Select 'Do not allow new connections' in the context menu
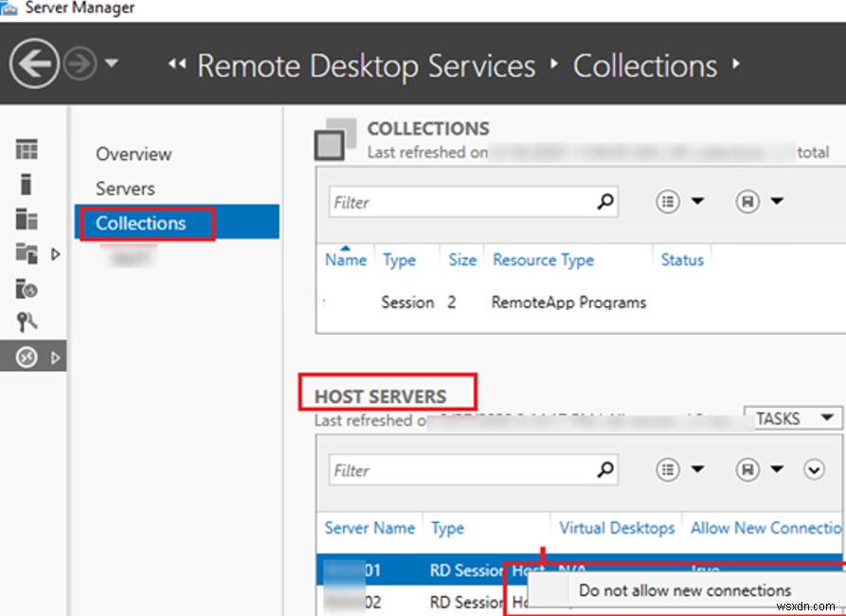The image size is (846, 616). (x=684, y=590)
